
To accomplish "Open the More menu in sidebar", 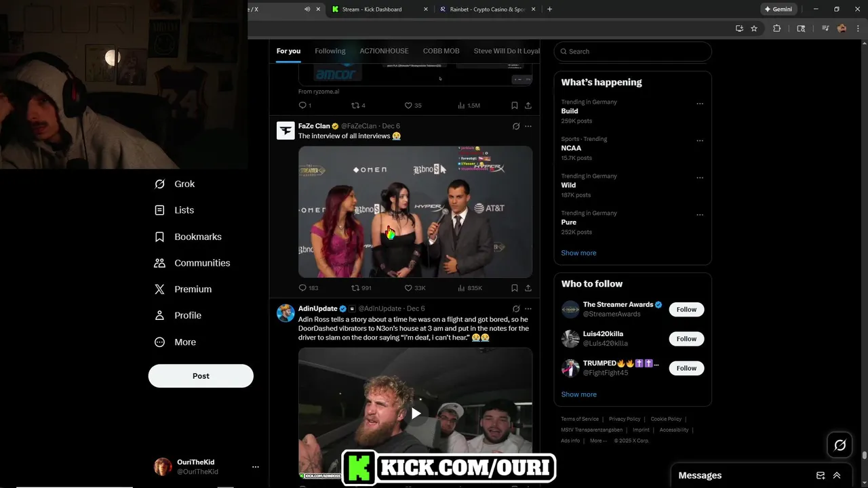I will click(175, 342).
